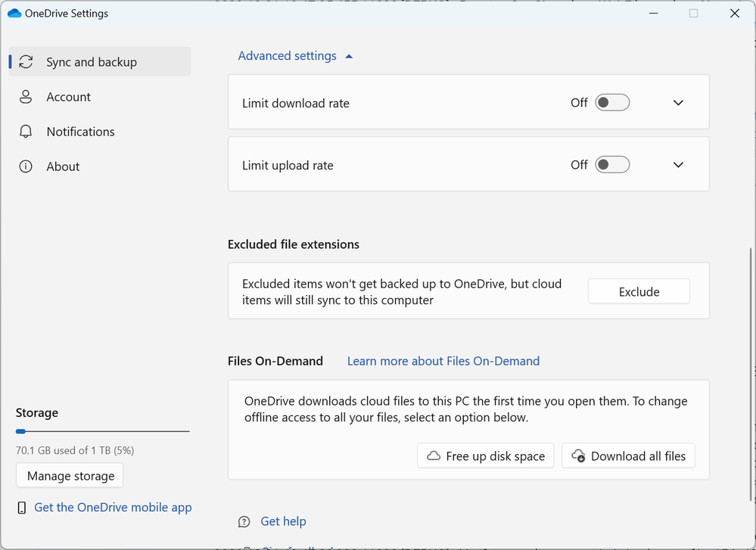Click the cloud icon on Free up disk space
756x550 pixels.
click(x=434, y=455)
